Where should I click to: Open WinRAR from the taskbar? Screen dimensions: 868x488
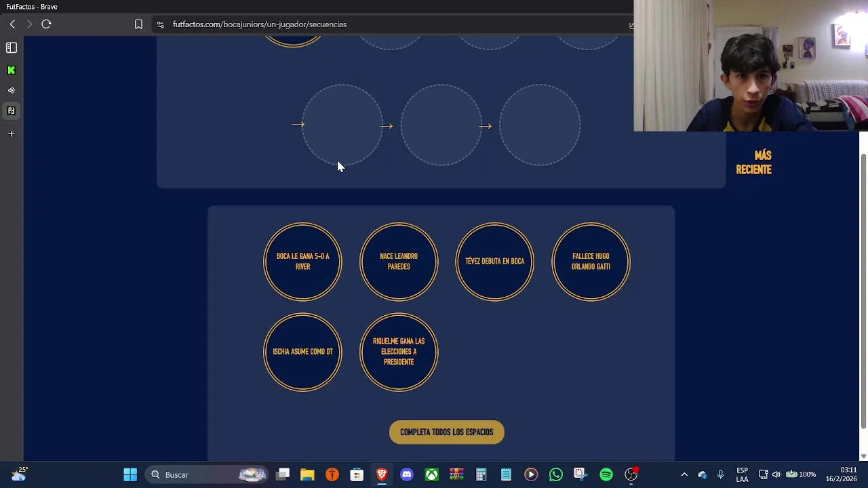coord(456,474)
